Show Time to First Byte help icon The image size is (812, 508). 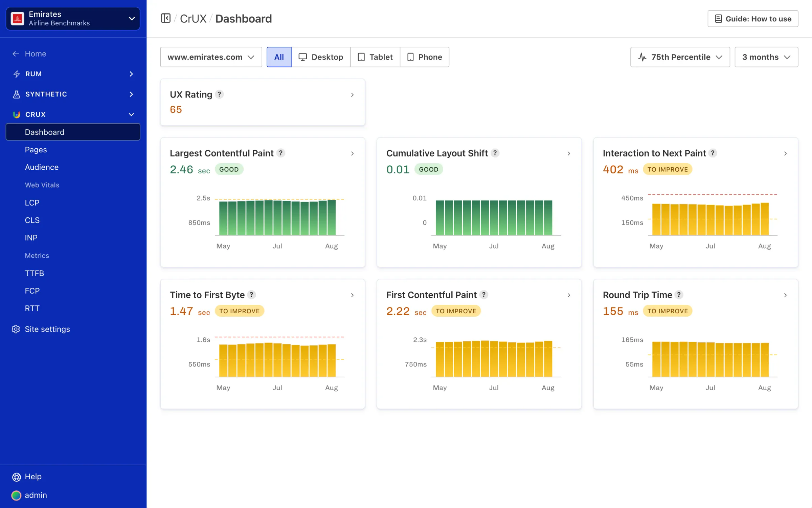pos(251,295)
